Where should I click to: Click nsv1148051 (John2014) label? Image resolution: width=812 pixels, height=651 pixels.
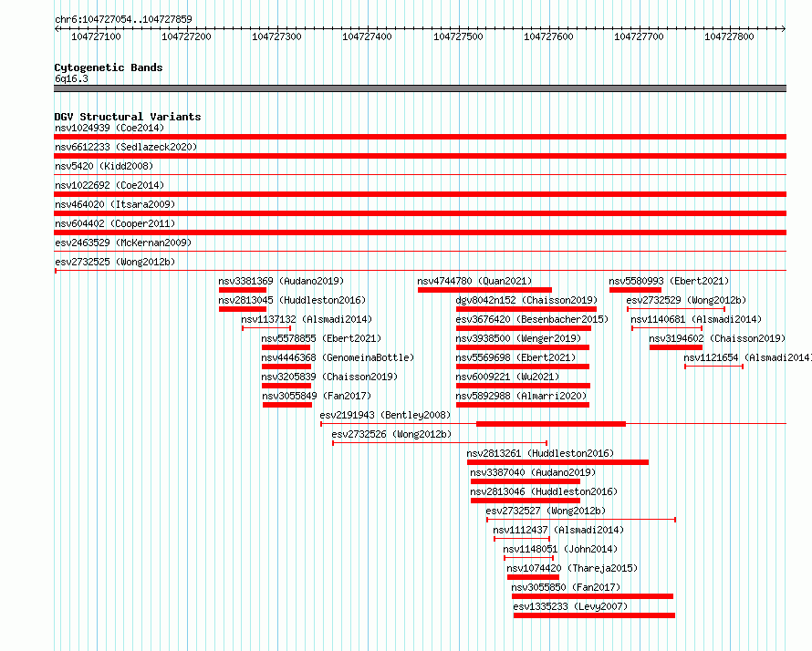click(560, 549)
